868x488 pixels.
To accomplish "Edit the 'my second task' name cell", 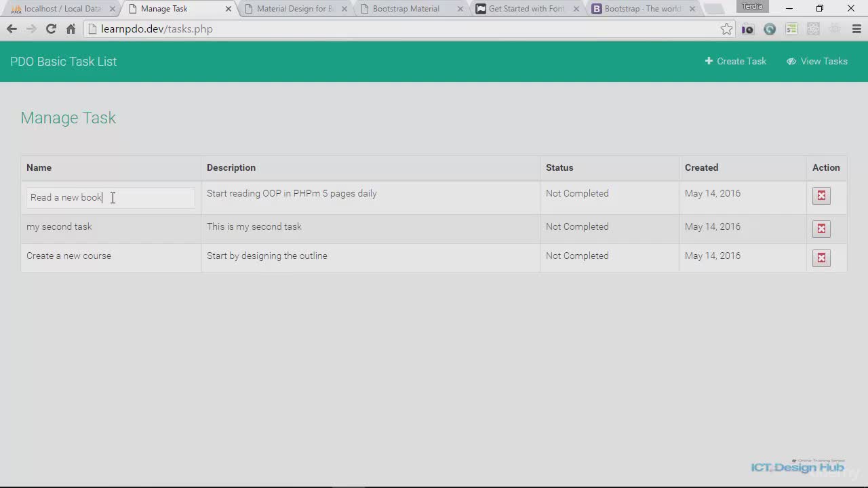I will (59, 226).
